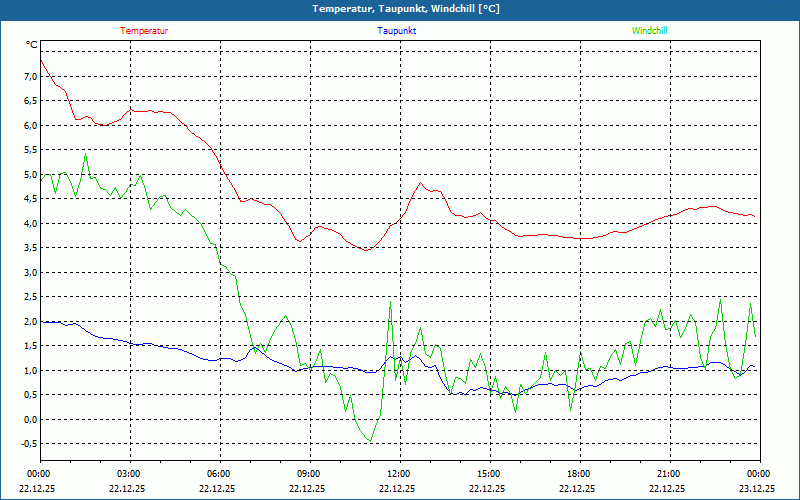This screenshot has width=800, height=500.
Task: Click the 1,5 Y-axis value
Action: (31, 346)
